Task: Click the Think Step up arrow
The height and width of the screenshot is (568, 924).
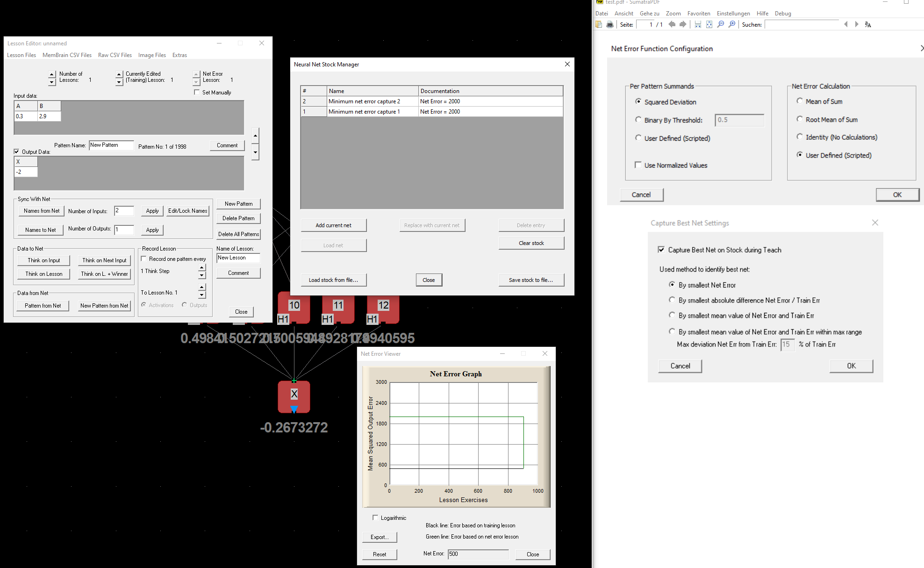Action: (x=202, y=268)
